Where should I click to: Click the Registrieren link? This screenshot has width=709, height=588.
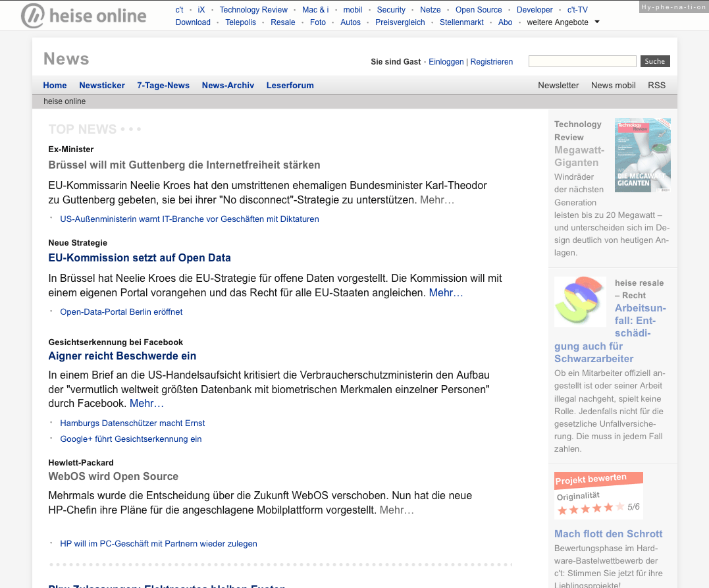[x=491, y=61]
